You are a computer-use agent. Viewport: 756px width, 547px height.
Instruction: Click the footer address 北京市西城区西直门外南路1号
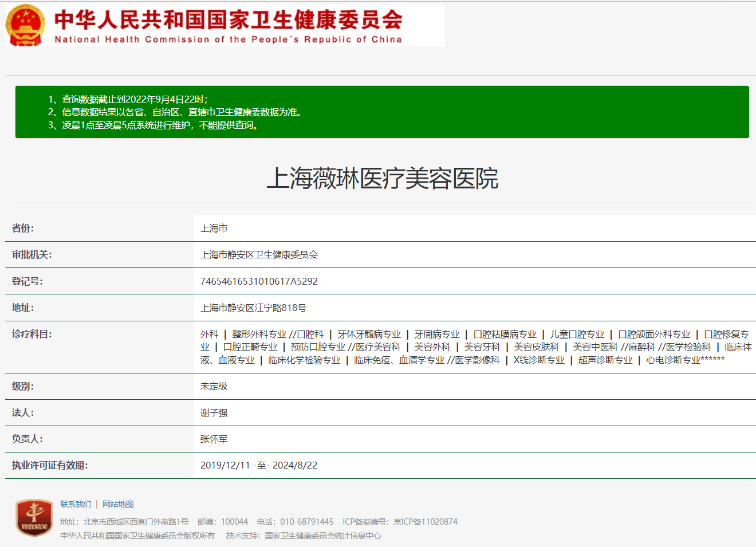[x=136, y=522]
